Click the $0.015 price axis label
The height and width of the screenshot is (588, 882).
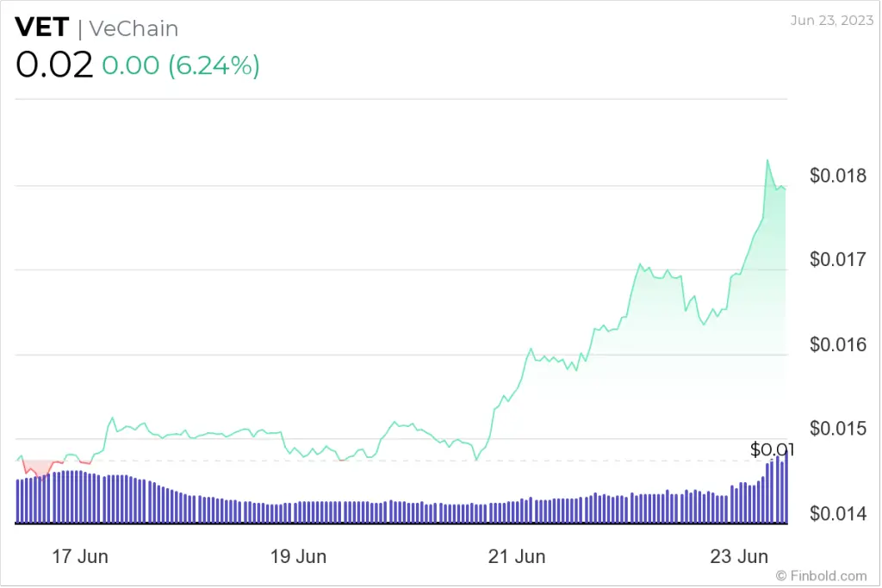click(838, 429)
